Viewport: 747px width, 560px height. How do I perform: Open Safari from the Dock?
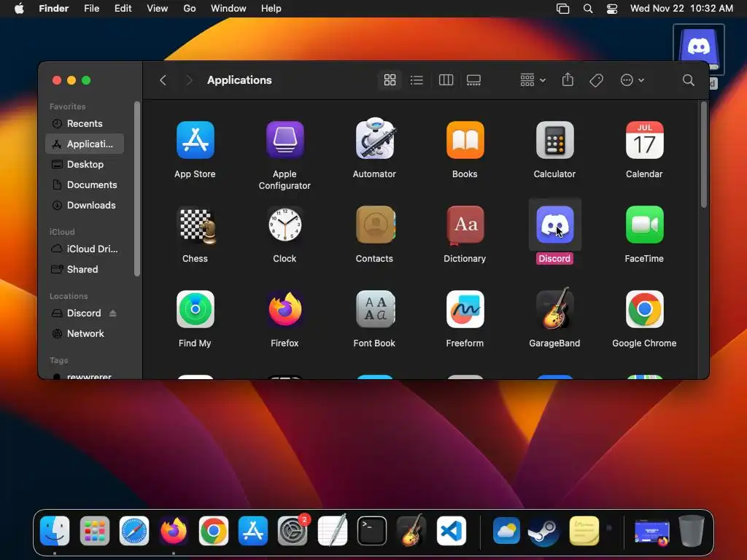click(x=134, y=531)
